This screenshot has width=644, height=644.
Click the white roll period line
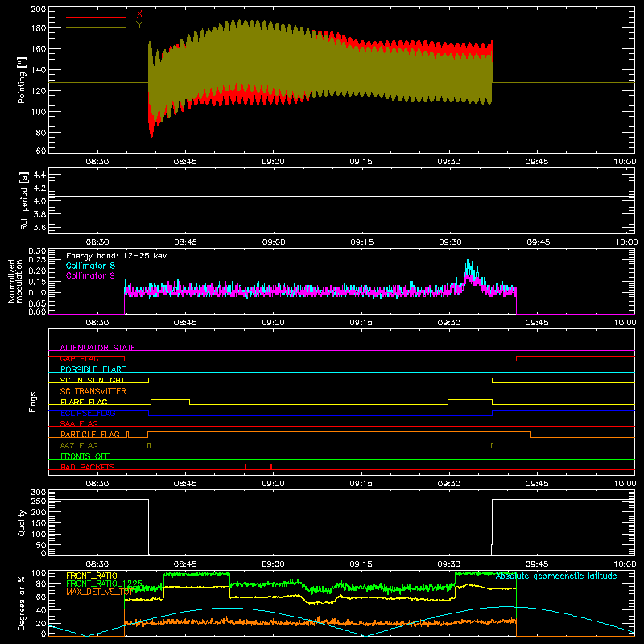pyautogui.click(x=341, y=196)
